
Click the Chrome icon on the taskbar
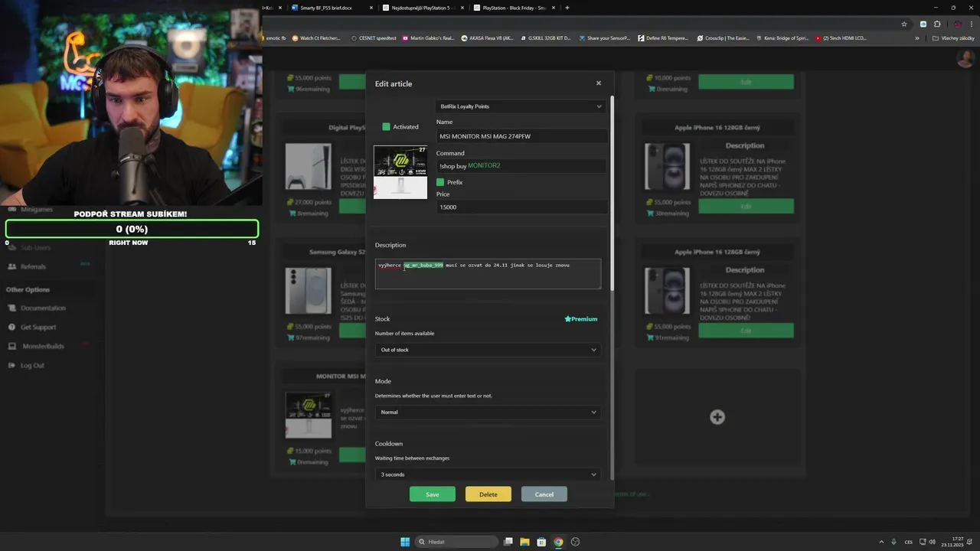[558, 542]
